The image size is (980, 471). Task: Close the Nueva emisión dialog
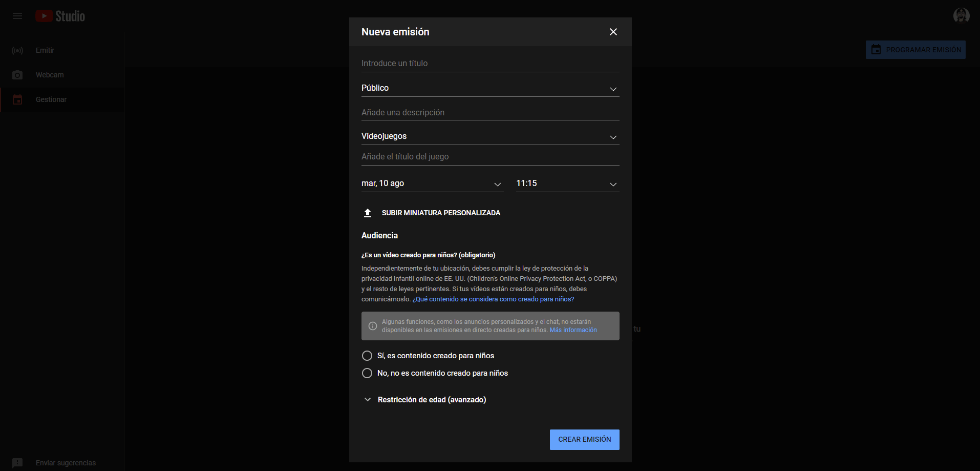pyautogui.click(x=613, y=32)
